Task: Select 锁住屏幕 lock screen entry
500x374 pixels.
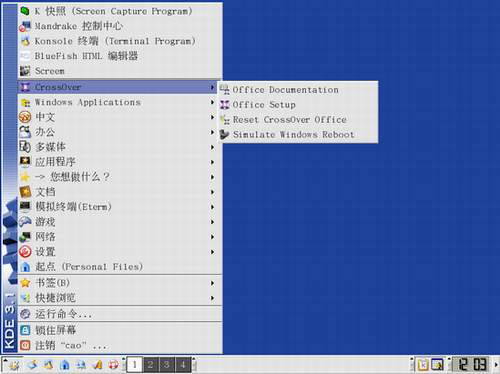Action: point(120,330)
